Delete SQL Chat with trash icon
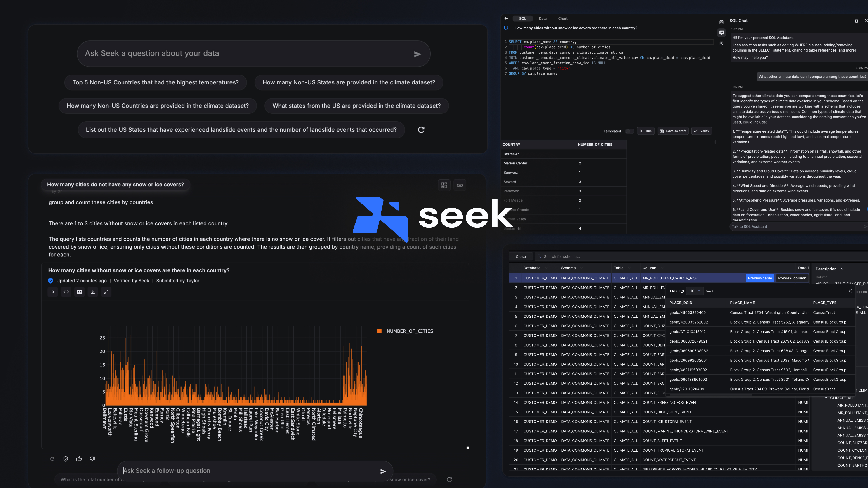This screenshot has height=488, width=868. pyautogui.click(x=856, y=21)
